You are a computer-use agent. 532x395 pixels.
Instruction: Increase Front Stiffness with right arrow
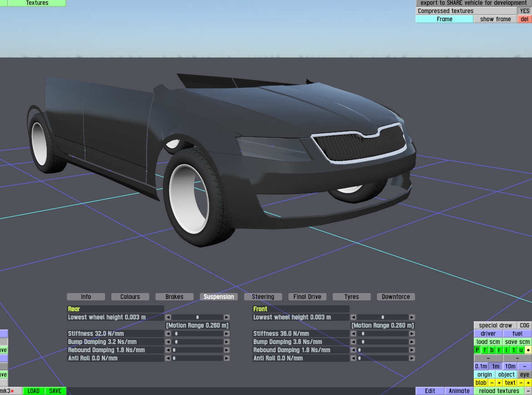point(412,334)
